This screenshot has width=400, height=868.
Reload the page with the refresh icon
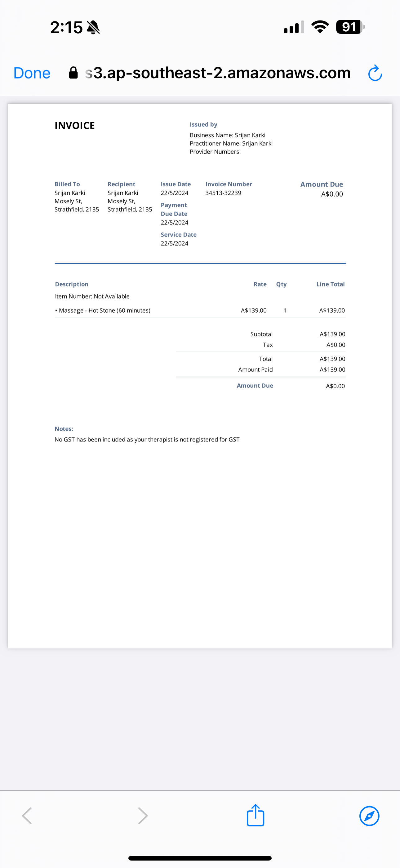pos(375,73)
